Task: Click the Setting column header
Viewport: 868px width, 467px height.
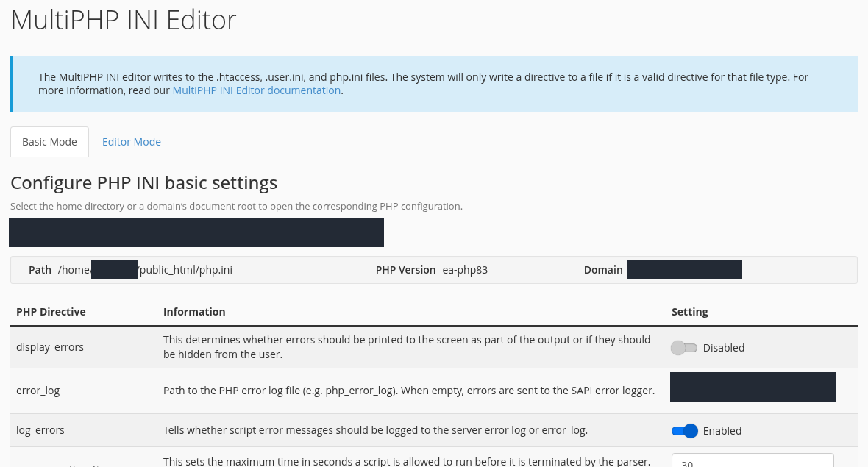Action: (690, 312)
